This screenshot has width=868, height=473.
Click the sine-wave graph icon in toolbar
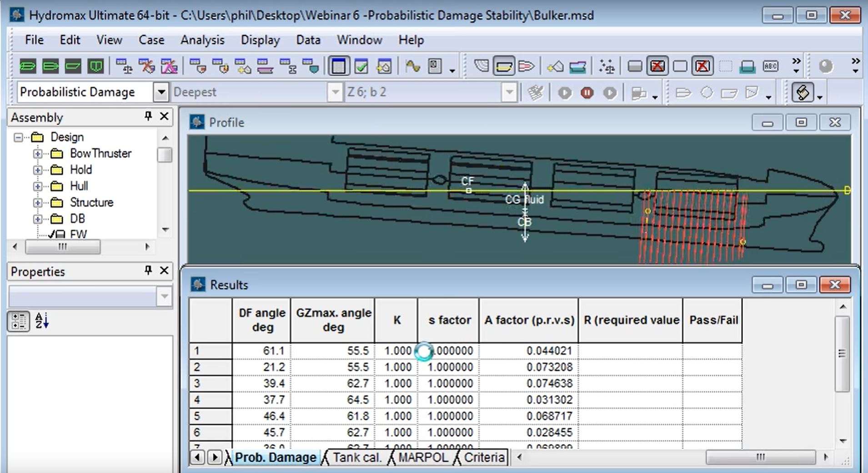point(412,67)
